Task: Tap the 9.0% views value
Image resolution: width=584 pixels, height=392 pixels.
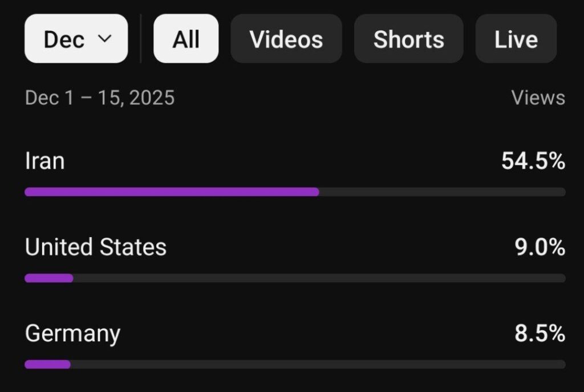Action: (x=540, y=247)
